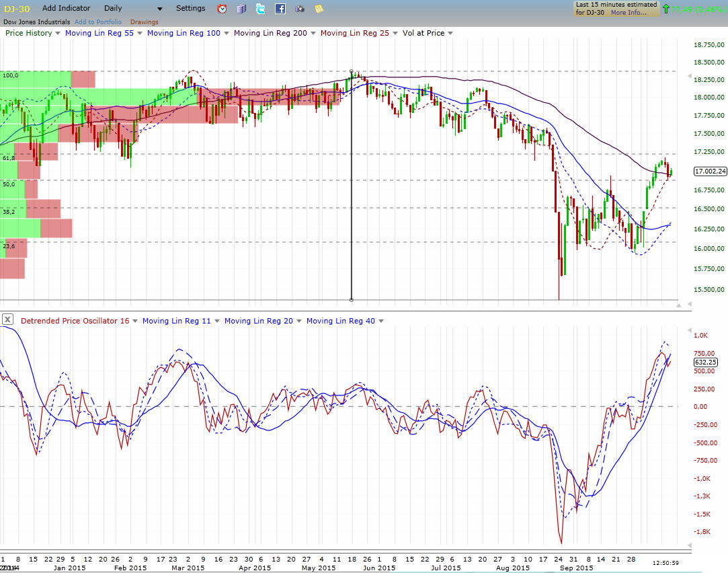Click the camera snapshot icon

coord(300,9)
